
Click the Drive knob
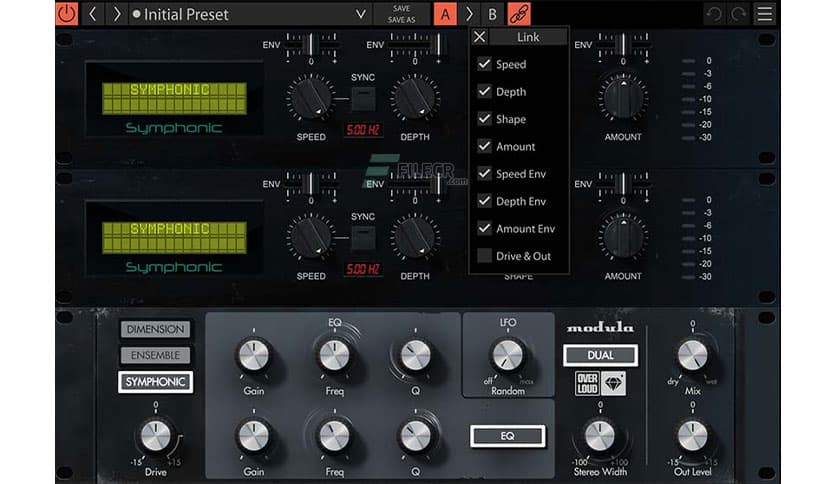[155, 436]
